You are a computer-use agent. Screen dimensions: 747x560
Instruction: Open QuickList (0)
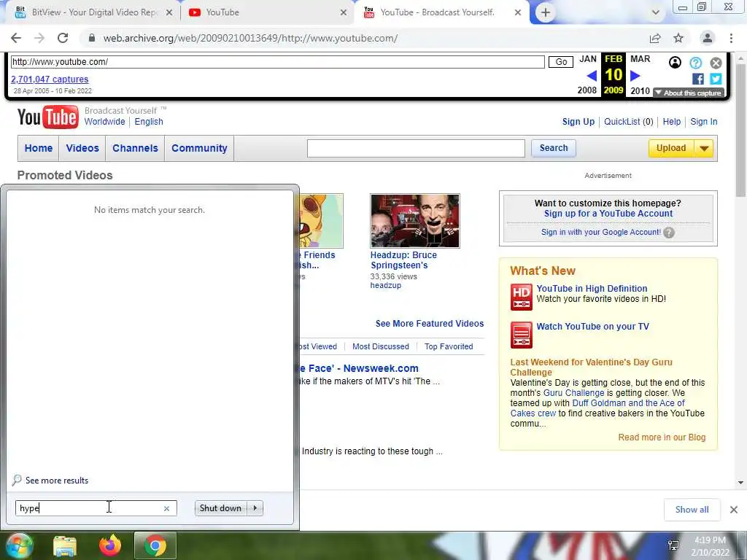[x=628, y=122]
